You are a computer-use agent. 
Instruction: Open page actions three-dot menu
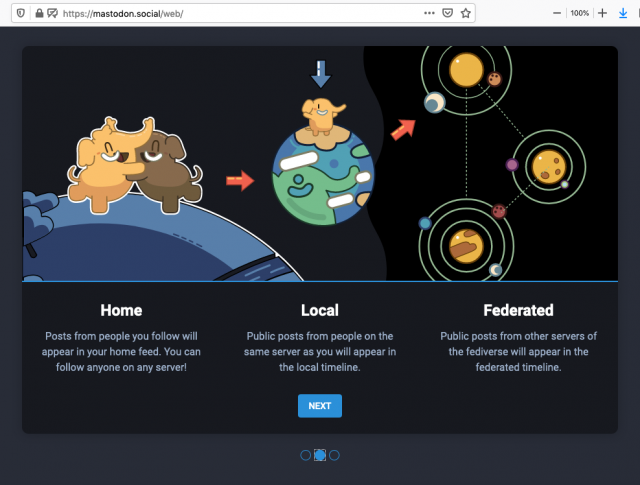click(x=429, y=13)
